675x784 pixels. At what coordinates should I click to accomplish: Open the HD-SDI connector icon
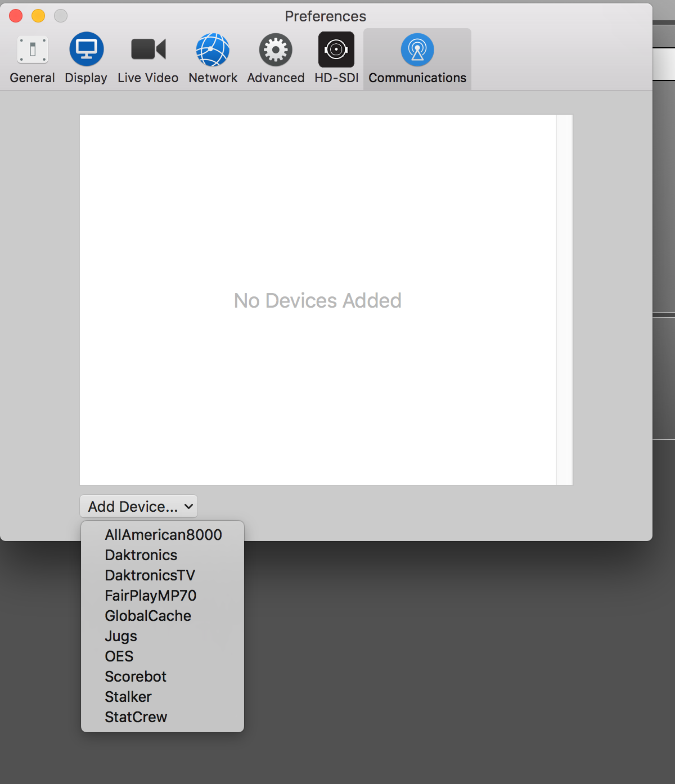[336, 49]
